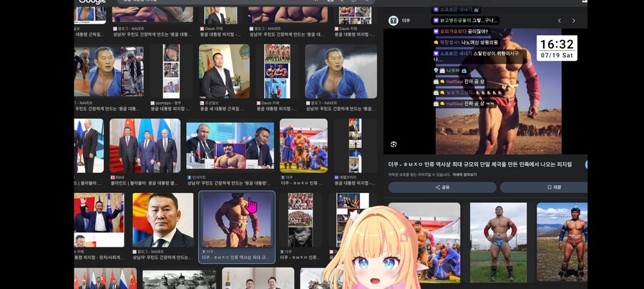Open the large wrestler preview image
The width and height of the screenshot is (644, 289).
pos(499,91)
